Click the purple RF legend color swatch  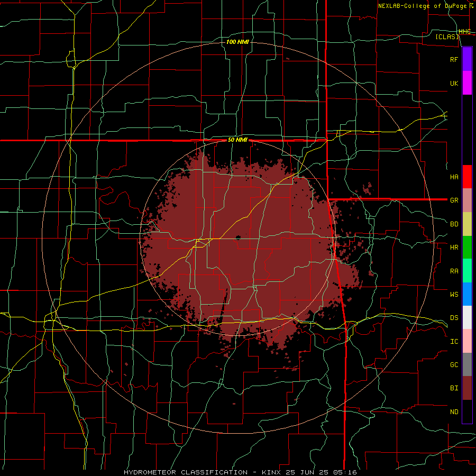click(467, 59)
